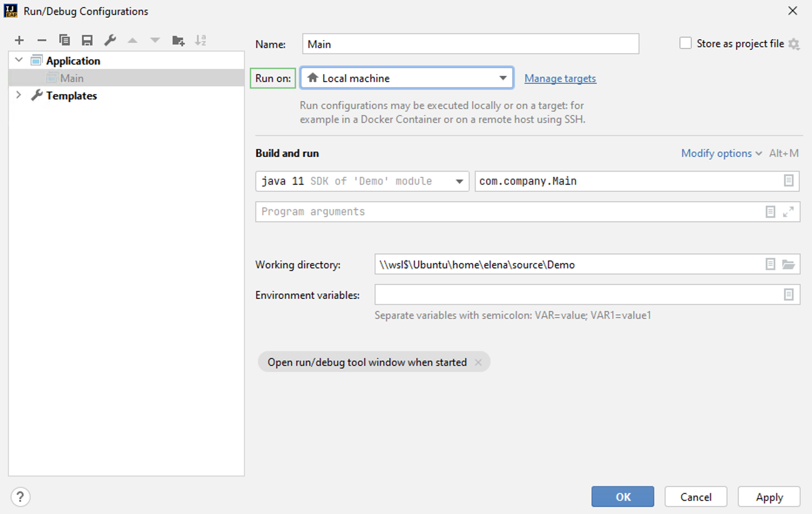Create new folder for configurations
Image resolution: width=812 pixels, height=514 pixels.
click(x=178, y=41)
